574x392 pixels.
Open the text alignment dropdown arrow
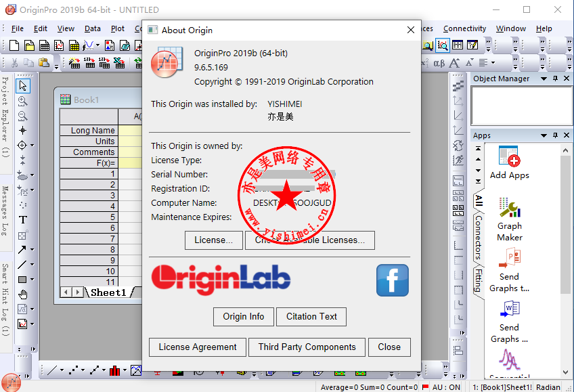(x=493, y=63)
